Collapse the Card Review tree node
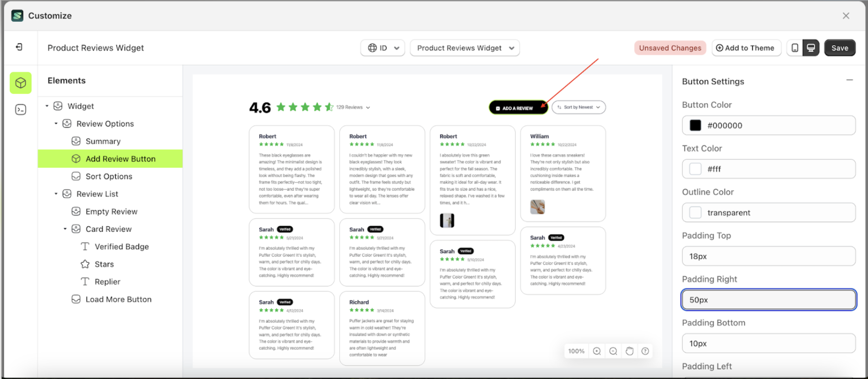Screen dimensions: 868x379 [65, 229]
